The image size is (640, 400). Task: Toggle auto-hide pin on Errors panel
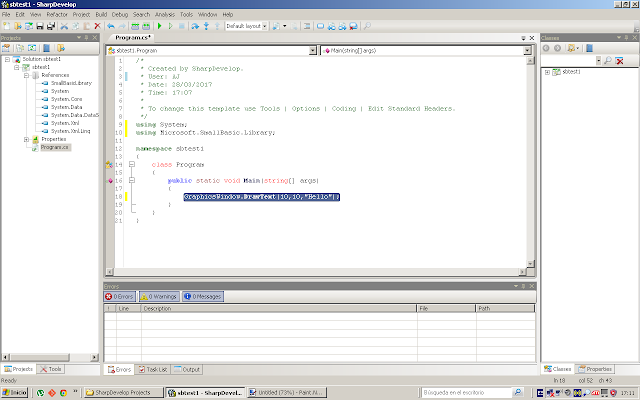coord(524,286)
